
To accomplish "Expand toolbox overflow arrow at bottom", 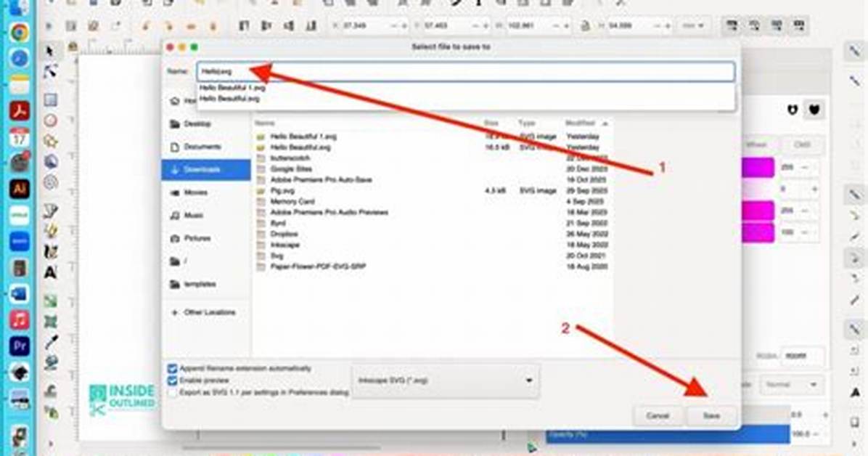I will [50, 443].
